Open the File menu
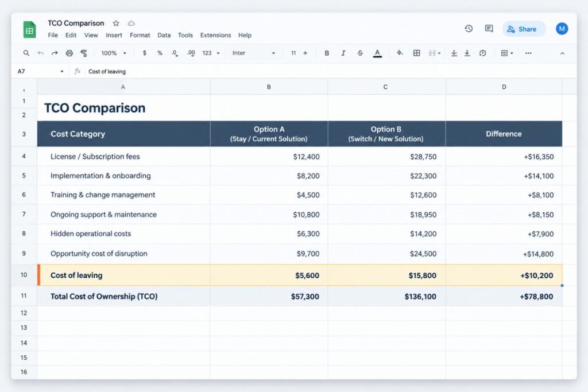The width and height of the screenshot is (588, 392). click(x=53, y=35)
